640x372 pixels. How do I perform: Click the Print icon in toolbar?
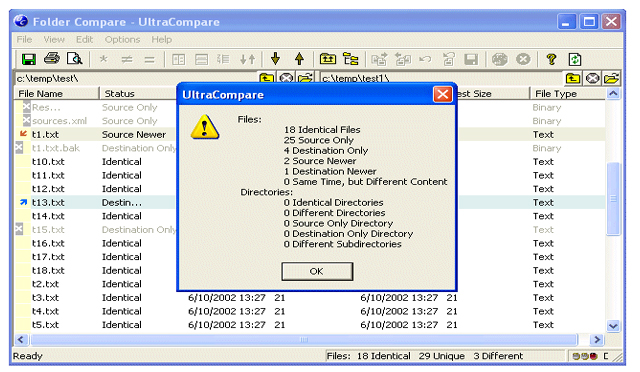tap(52, 59)
